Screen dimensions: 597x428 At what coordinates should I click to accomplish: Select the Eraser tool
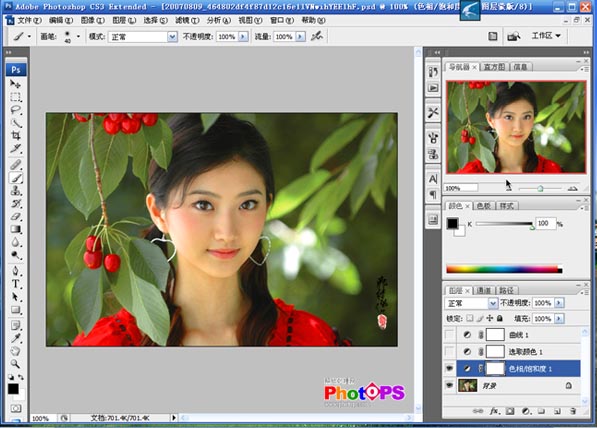tap(16, 217)
